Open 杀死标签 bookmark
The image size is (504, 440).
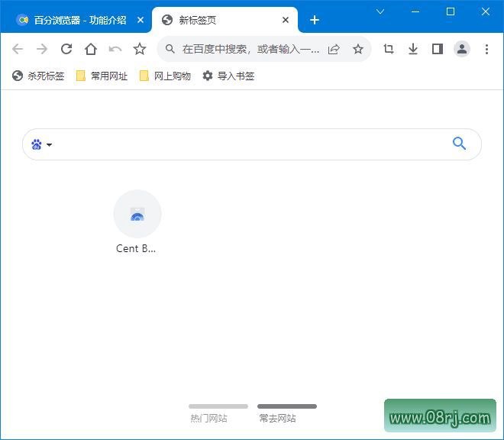tap(38, 76)
